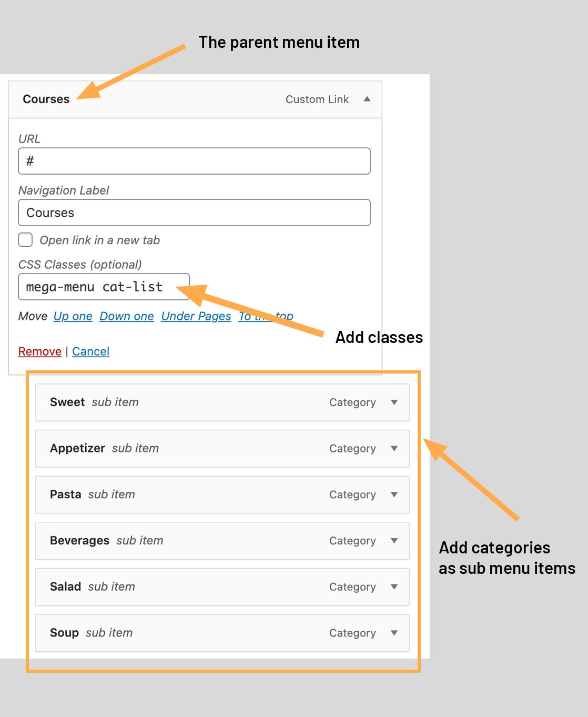Enable the Open link in a new tab option

click(x=25, y=240)
